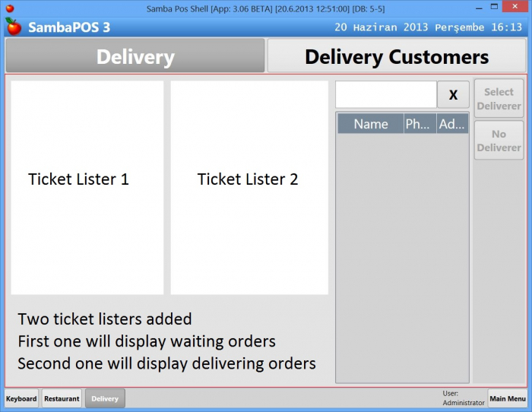Click the User: Administrator label
The width and height of the screenshot is (532, 412).
(463, 398)
